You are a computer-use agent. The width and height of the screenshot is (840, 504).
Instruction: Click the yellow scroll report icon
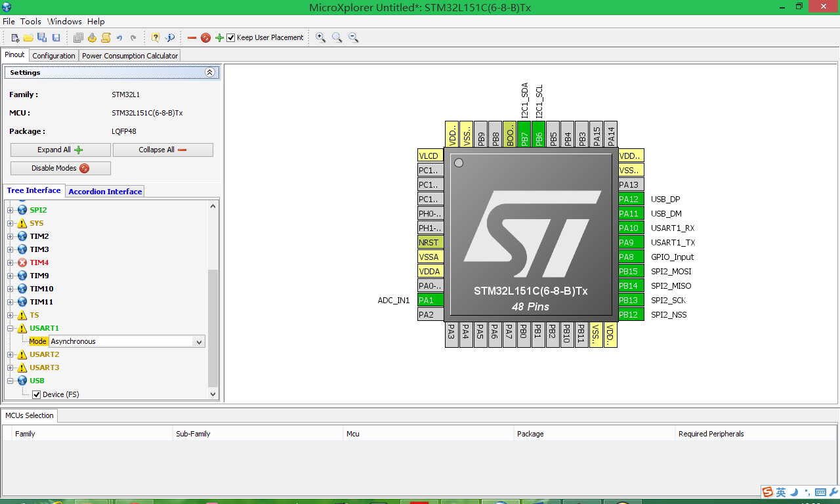106,38
